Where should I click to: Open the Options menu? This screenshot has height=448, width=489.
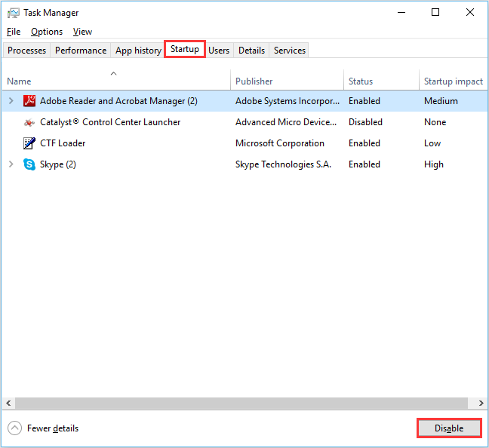tap(47, 32)
